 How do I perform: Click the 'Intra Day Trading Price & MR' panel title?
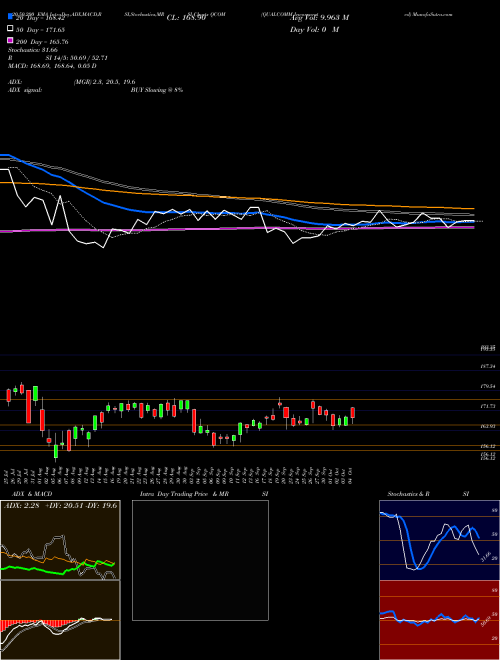184,494
